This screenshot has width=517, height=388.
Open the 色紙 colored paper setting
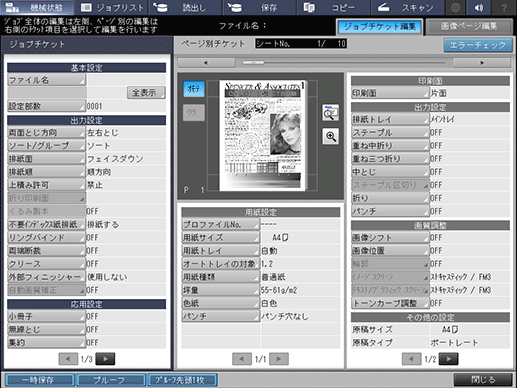pos(220,303)
